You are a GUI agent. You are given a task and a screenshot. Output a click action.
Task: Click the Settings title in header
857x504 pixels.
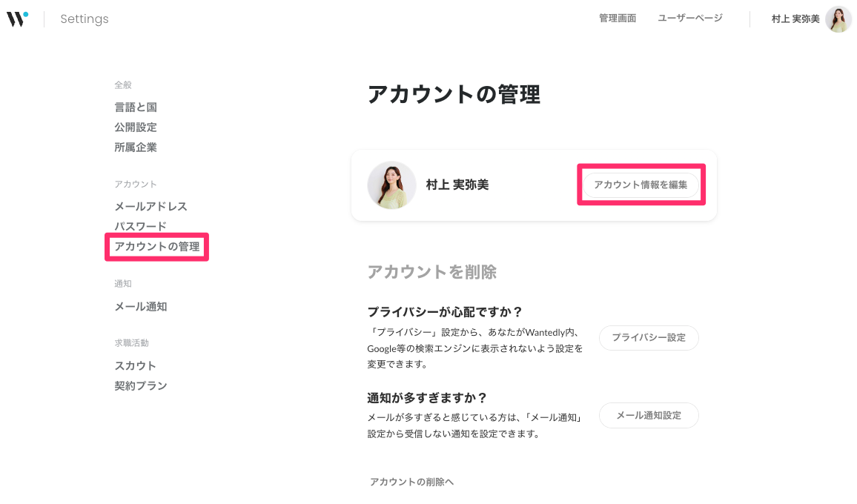(x=85, y=19)
